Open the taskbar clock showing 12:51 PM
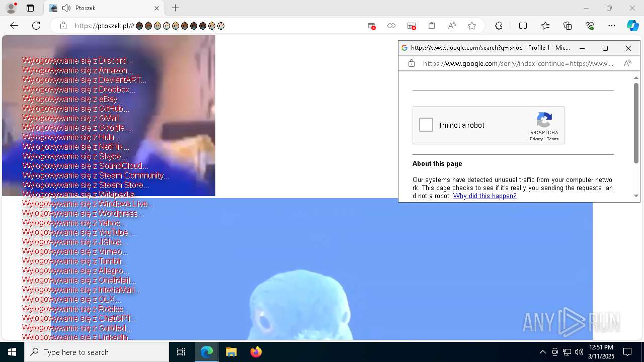The height and width of the screenshot is (362, 644). [601, 352]
